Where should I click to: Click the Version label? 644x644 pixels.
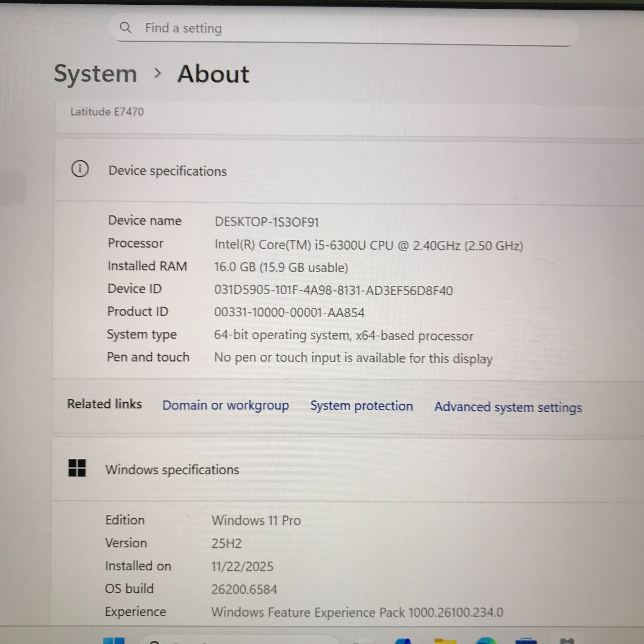tap(126, 543)
